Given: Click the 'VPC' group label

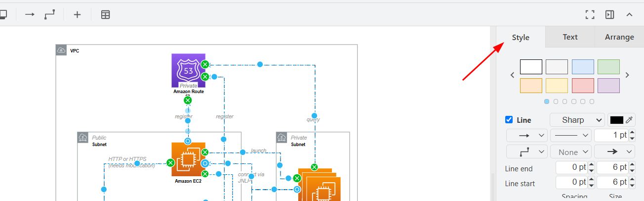Looking at the screenshot, I should click(75, 50).
